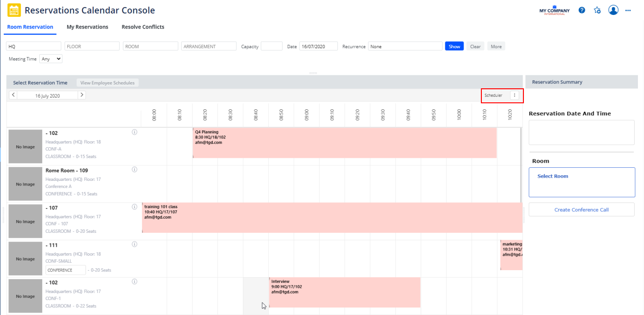Click the ROOM filter field
The width and height of the screenshot is (644, 315).
pos(150,46)
